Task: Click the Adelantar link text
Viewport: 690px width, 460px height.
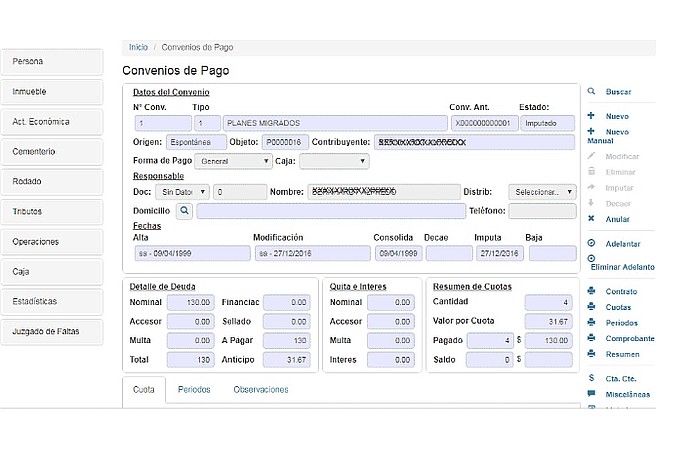Action: [623, 244]
